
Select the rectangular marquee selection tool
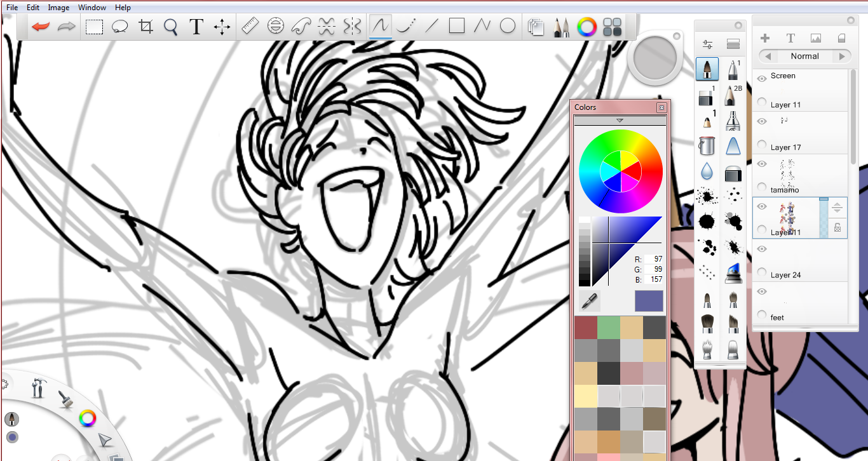95,27
